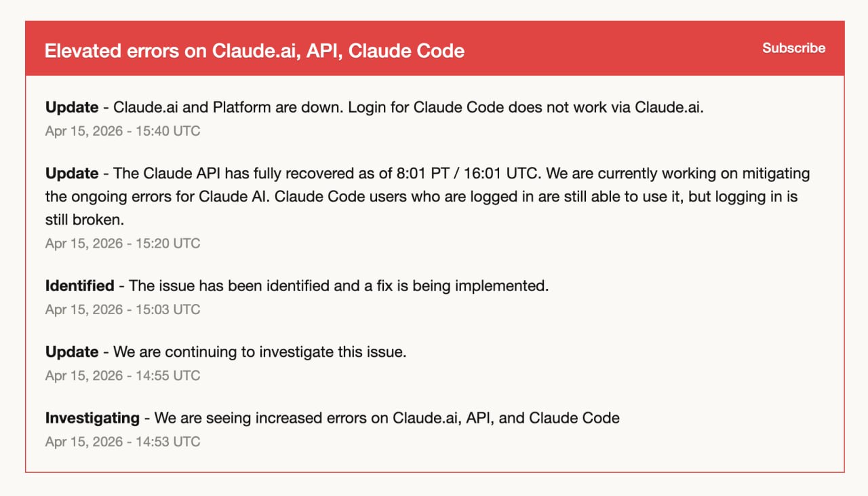The height and width of the screenshot is (496, 868).
Task: Click the 14:55 UTC timestamp
Action: [x=123, y=375]
